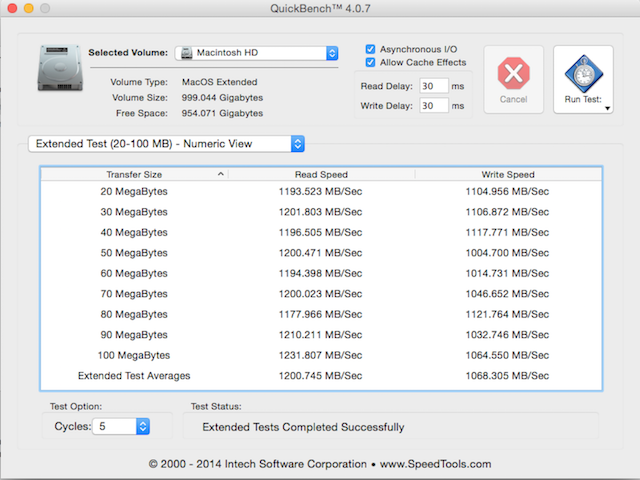Click write speed 1032.746 MB/Sec
The height and width of the screenshot is (480, 640).
507,335
